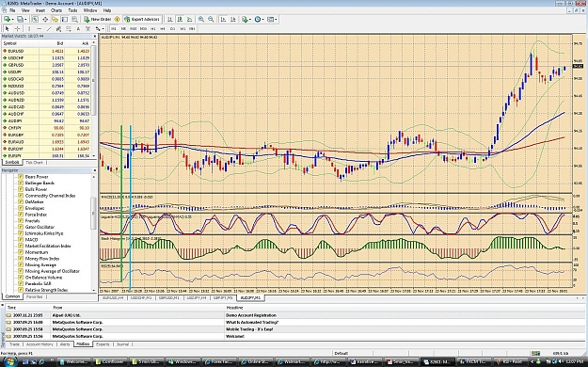Image resolution: width=588 pixels, height=367 pixels.
Task: Open the Demo Account Registration mail
Action: (250, 315)
